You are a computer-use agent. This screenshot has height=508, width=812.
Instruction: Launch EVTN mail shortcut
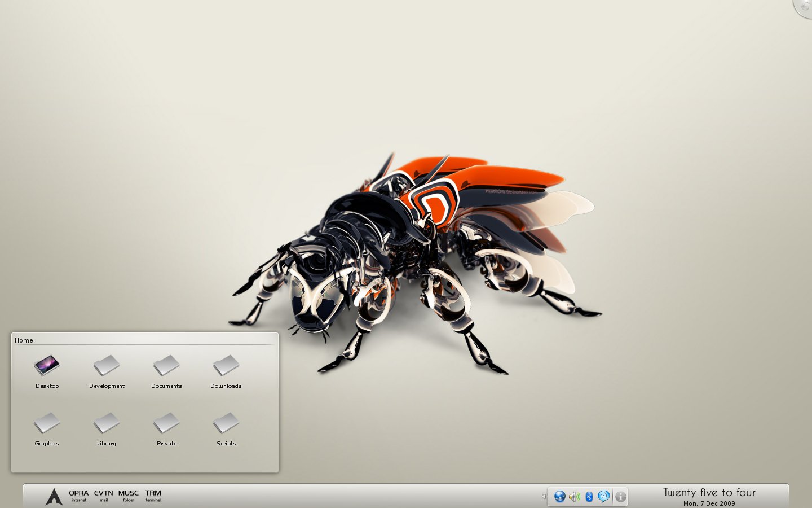(x=104, y=496)
